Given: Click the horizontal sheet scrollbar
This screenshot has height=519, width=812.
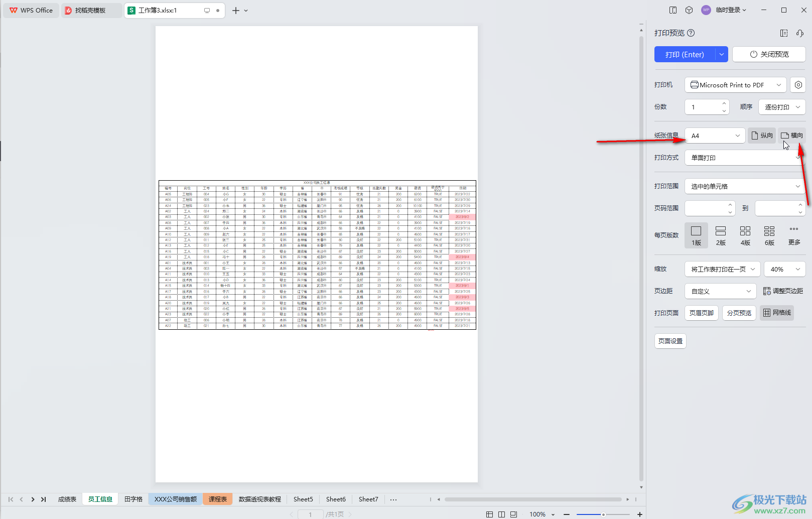Looking at the screenshot, I should tap(533, 499).
